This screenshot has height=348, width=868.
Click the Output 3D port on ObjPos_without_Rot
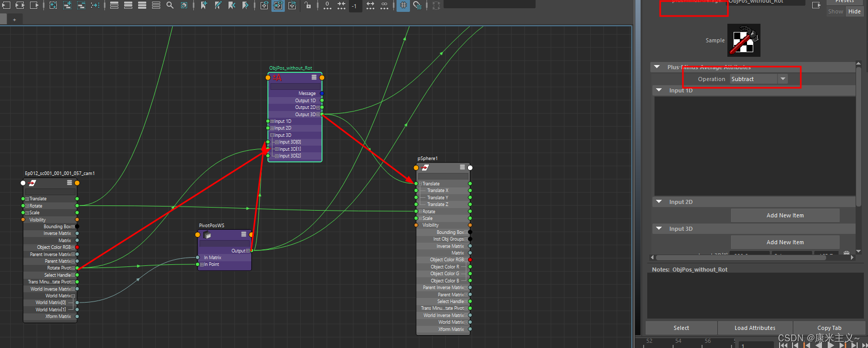tap(322, 114)
